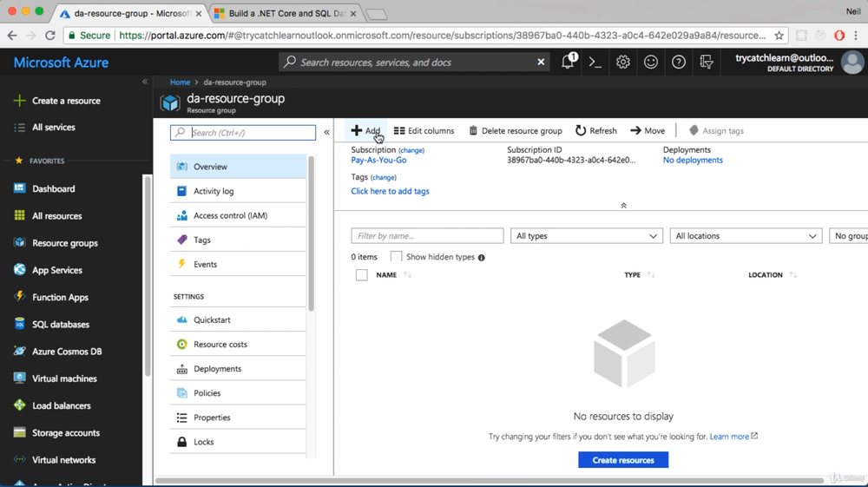Click the Delete resource group trash icon
868x487 pixels.
(473, 131)
